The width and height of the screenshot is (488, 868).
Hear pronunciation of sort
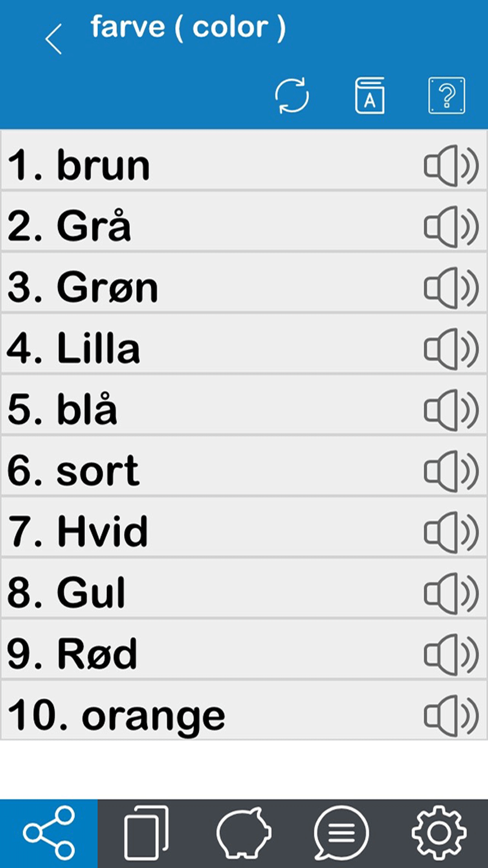(x=451, y=471)
